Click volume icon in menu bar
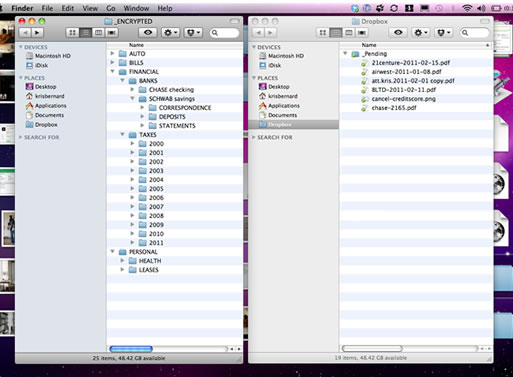The width and height of the screenshot is (513, 377). 481,8
